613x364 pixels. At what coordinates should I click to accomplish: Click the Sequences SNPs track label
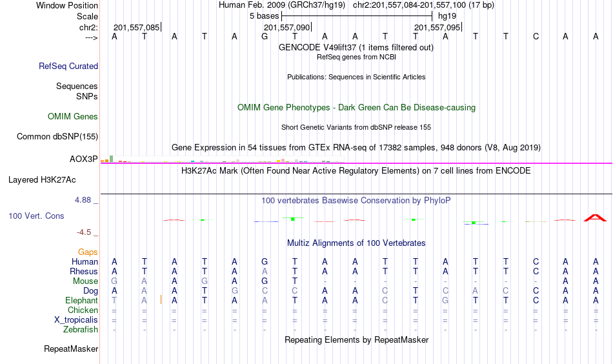coord(77,91)
